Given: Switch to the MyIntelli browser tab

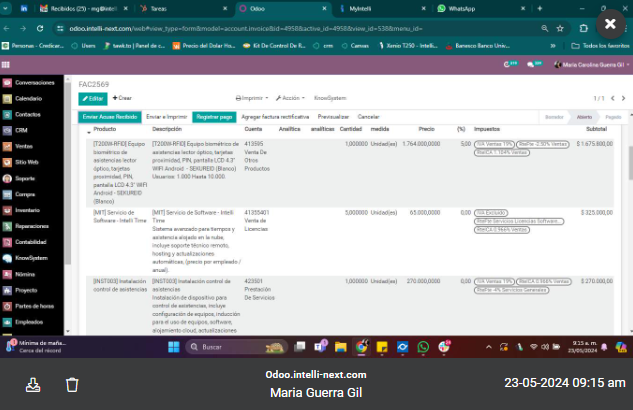Looking at the screenshot, I should pyautogui.click(x=382, y=8).
